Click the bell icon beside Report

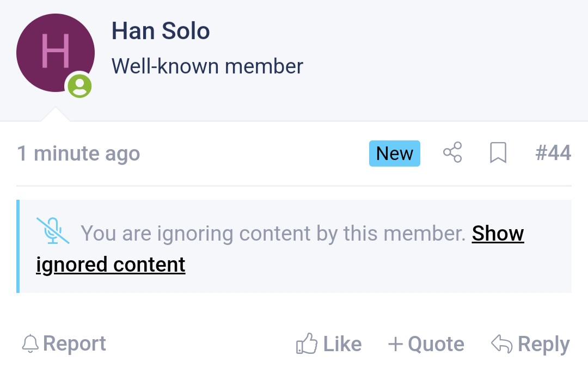point(30,344)
